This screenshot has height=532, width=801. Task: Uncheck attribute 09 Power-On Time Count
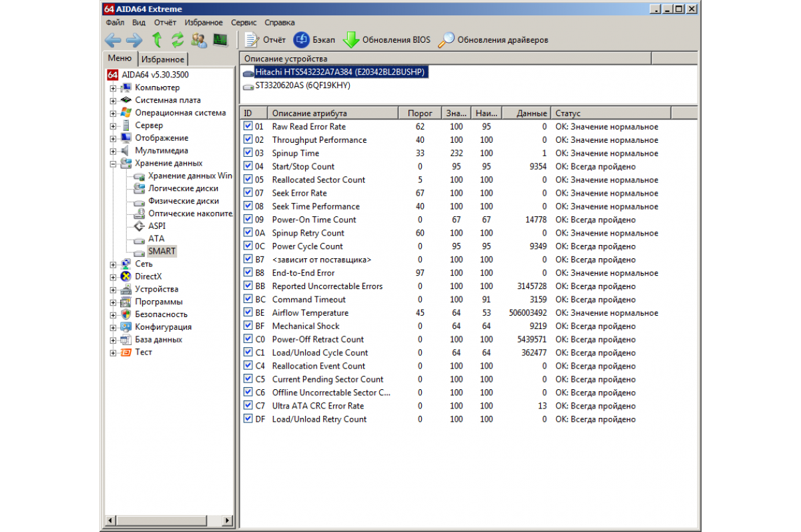tap(248, 220)
